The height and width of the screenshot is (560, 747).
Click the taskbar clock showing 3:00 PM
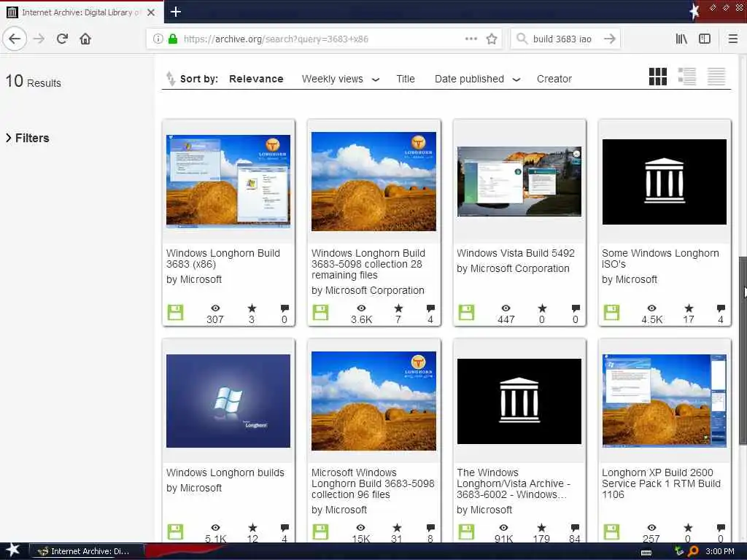click(720, 551)
